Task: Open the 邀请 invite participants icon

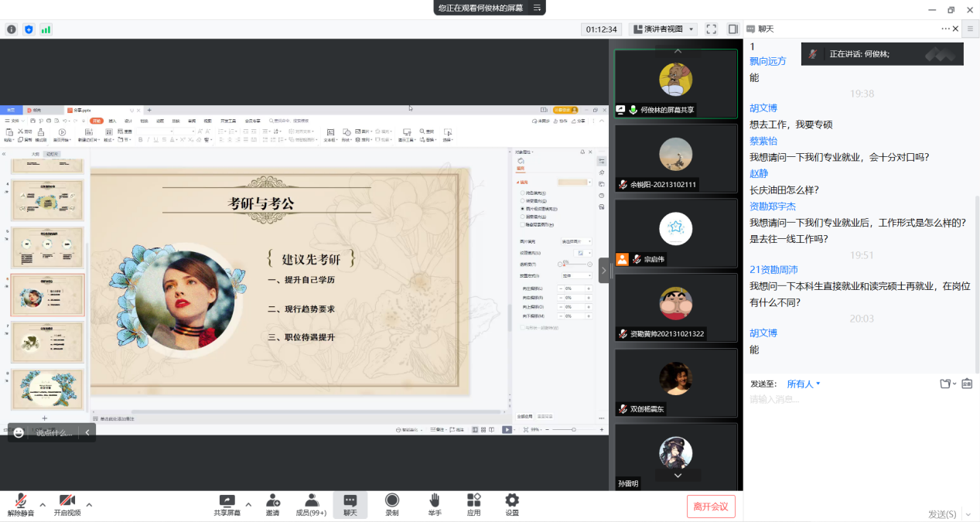Action: pyautogui.click(x=272, y=501)
